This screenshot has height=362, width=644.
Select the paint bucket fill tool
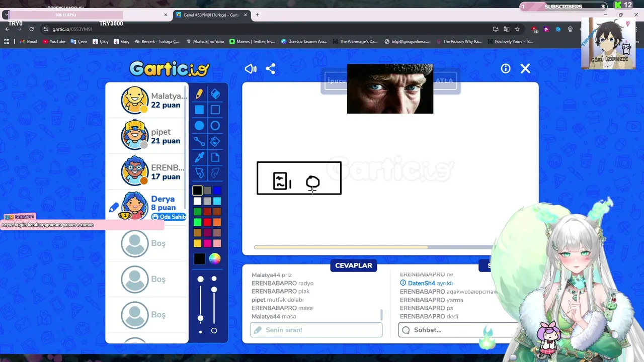[215, 142]
